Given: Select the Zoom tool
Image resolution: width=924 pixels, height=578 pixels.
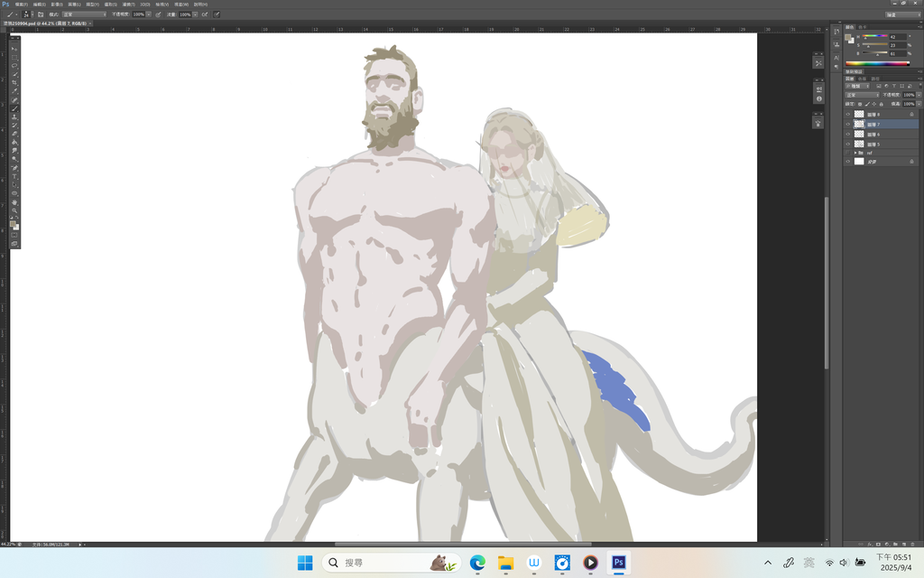Looking at the screenshot, I should click(x=14, y=210).
